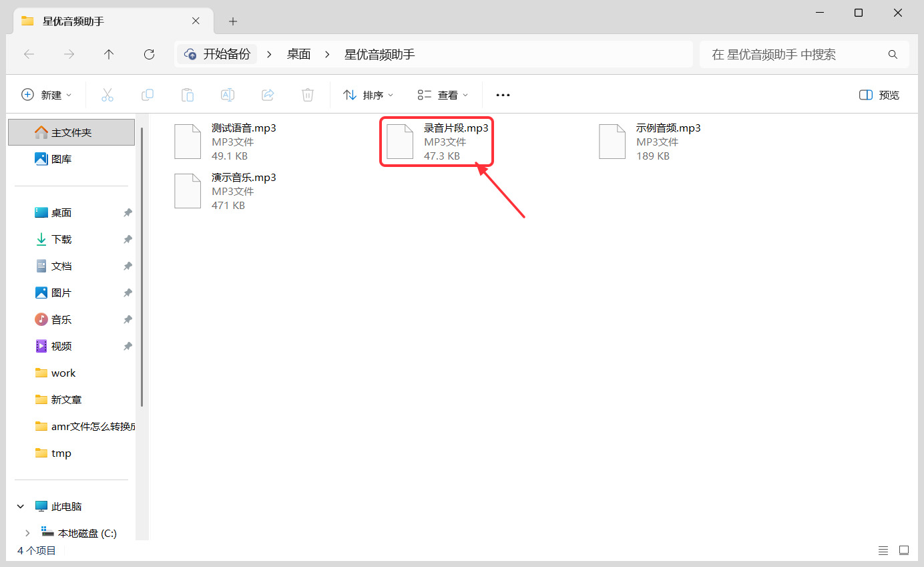Image resolution: width=924 pixels, height=567 pixels.
Task: Toggle the 预览 preview pane
Action: click(x=879, y=95)
